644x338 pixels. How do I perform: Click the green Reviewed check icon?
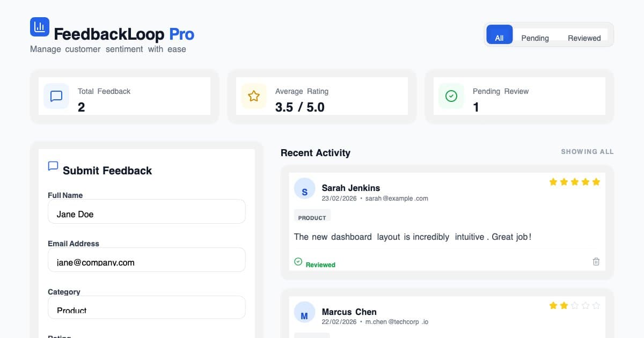point(298,262)
